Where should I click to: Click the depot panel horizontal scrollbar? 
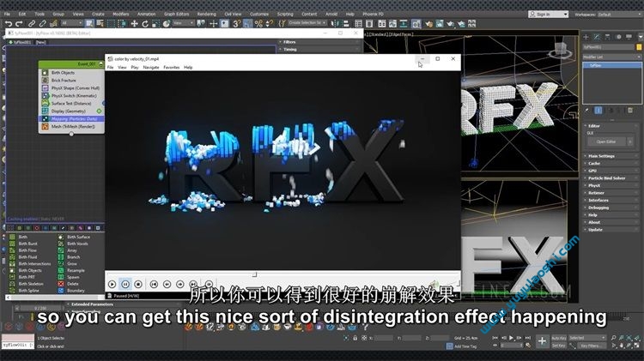pyautogui.click(x=55, y=297)
